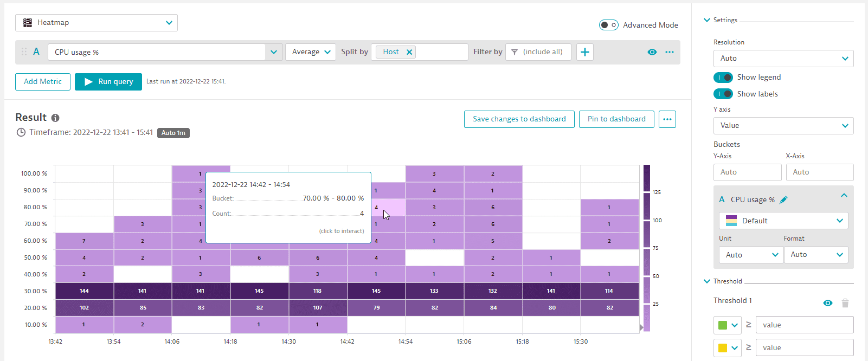Image resolution: width=868 pixels, height=361 pixels.
Task: Open the Heatmap visualization dropdown
Action: 97,23
